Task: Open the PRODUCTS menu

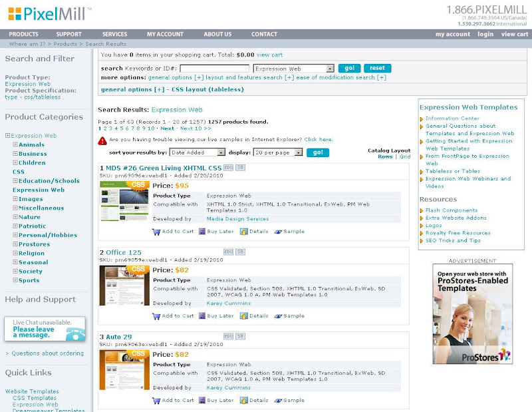Action: click(x=23, y=34)
